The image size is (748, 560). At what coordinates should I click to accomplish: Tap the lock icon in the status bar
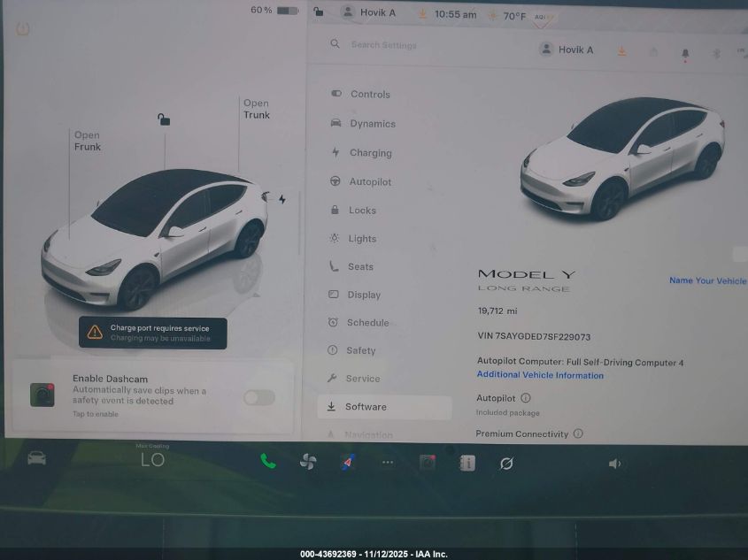tap(318, 12)
